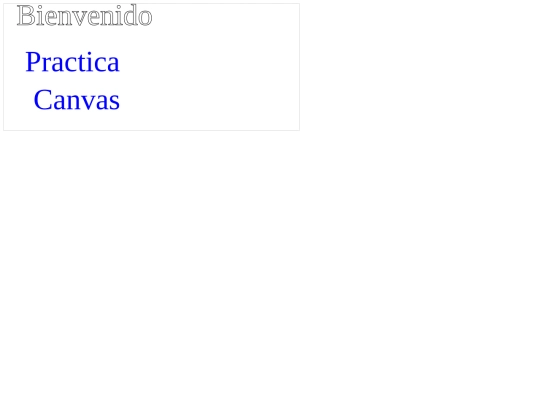Click the second letter c in Practica
Viewport: 540px width, 405px height.
coord(100,65)
